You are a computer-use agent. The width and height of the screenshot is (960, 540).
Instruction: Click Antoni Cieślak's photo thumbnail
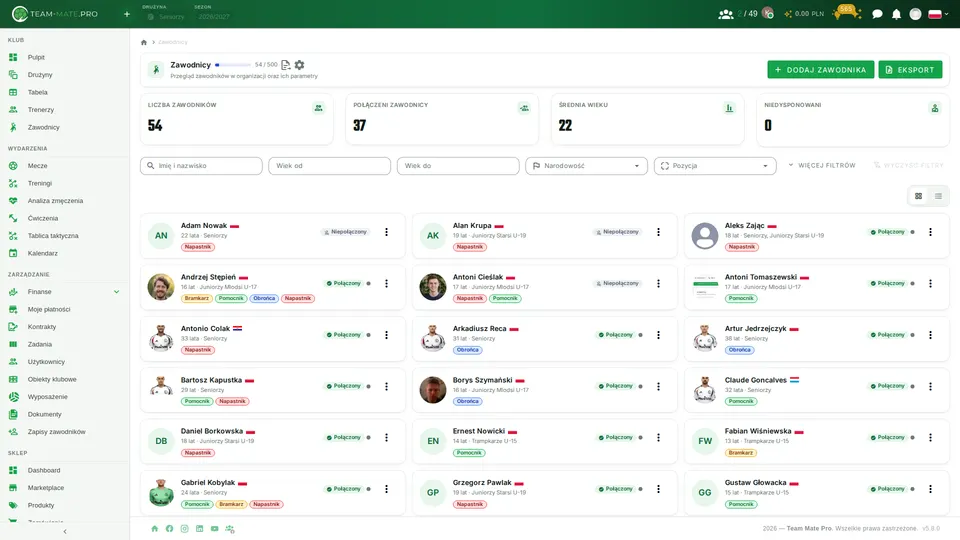tap(433, 287)
